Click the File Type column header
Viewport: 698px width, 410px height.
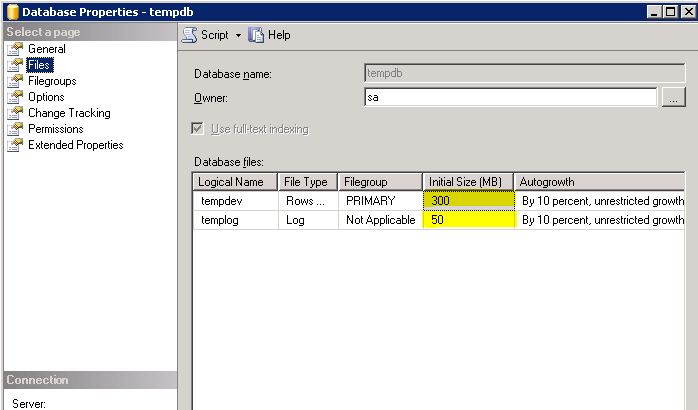click(308, 182)
